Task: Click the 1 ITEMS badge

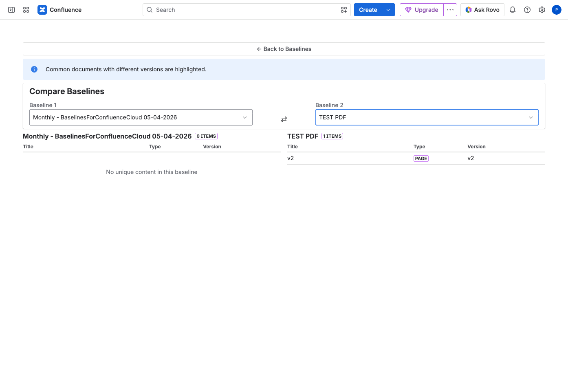Action: pyautogui.click(x=332, y=136)
